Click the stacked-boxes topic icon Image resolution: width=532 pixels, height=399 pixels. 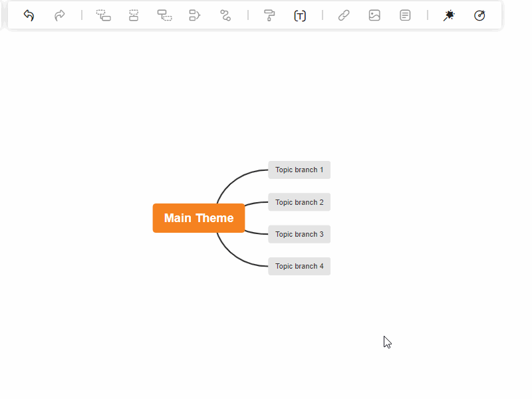click(x=134, y=15)
